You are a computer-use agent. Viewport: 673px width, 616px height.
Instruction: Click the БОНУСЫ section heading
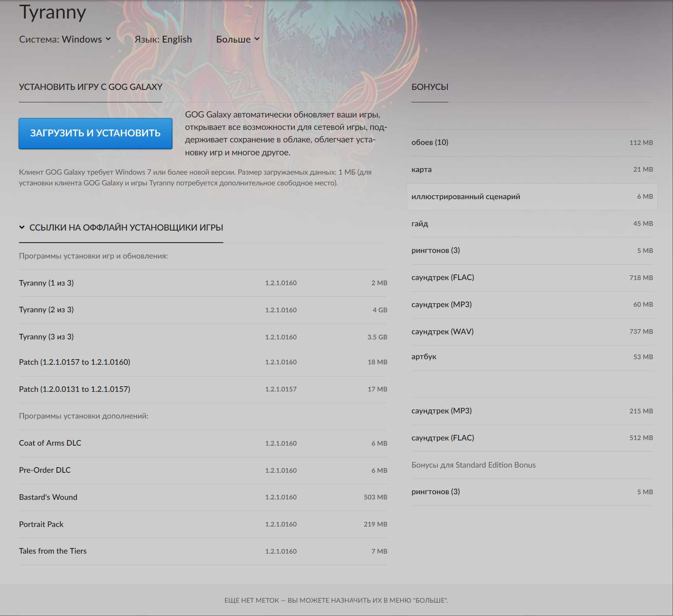pos(430,87)
